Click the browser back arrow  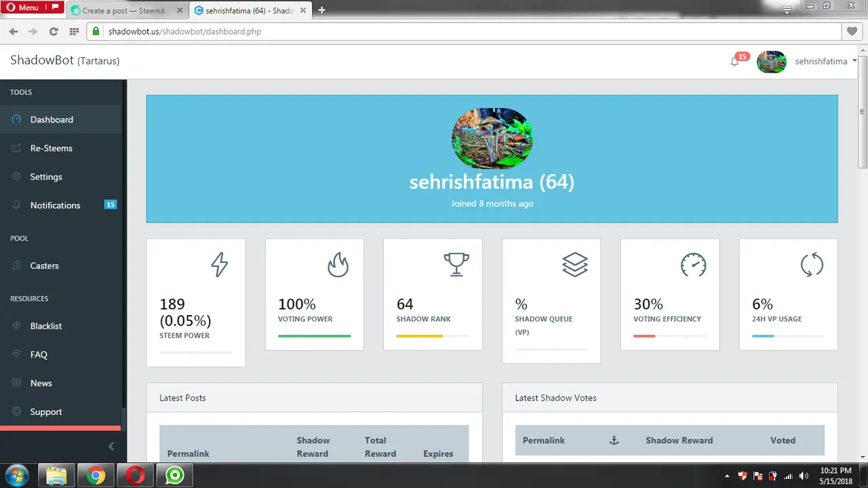point(14,31)
